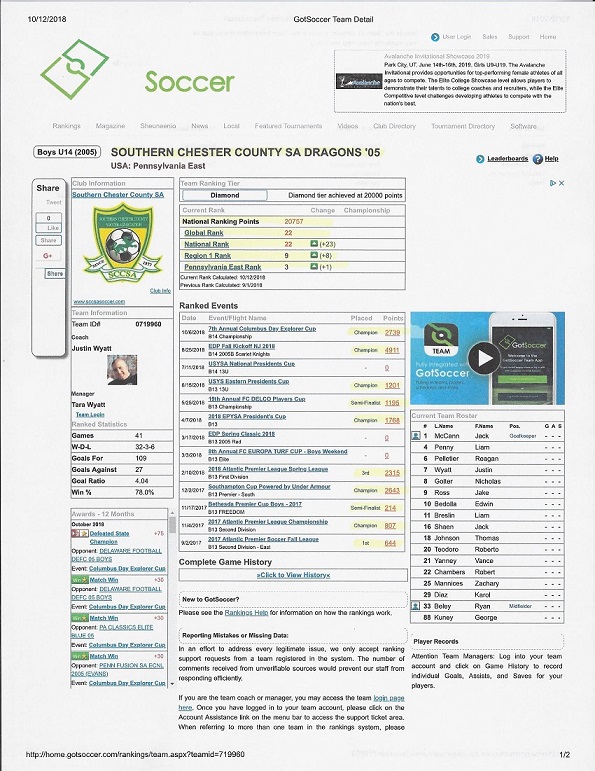The image size is (595, 771).
Task: Open the Southern Chester County SA club link
Action: [x=118, y=195]
